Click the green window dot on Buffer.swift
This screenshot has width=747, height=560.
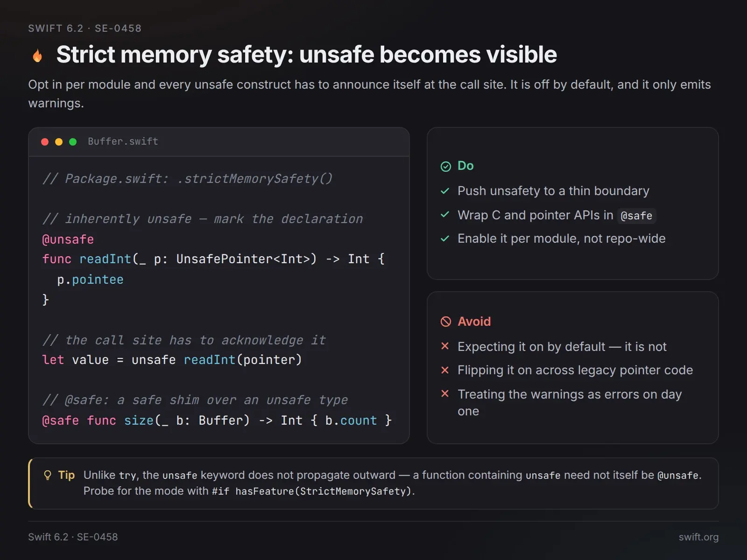73,142
